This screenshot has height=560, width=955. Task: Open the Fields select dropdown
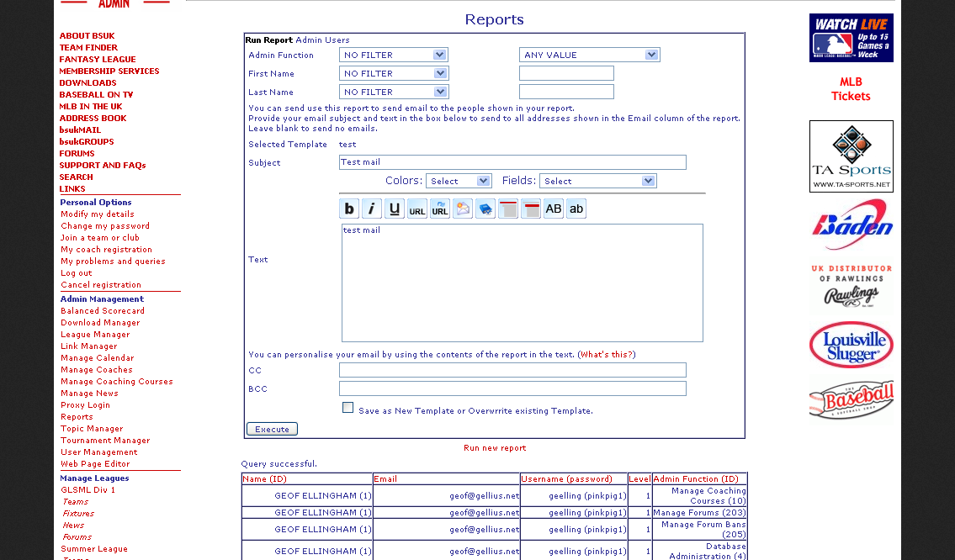pyautogui.click(x=598, y=181)
